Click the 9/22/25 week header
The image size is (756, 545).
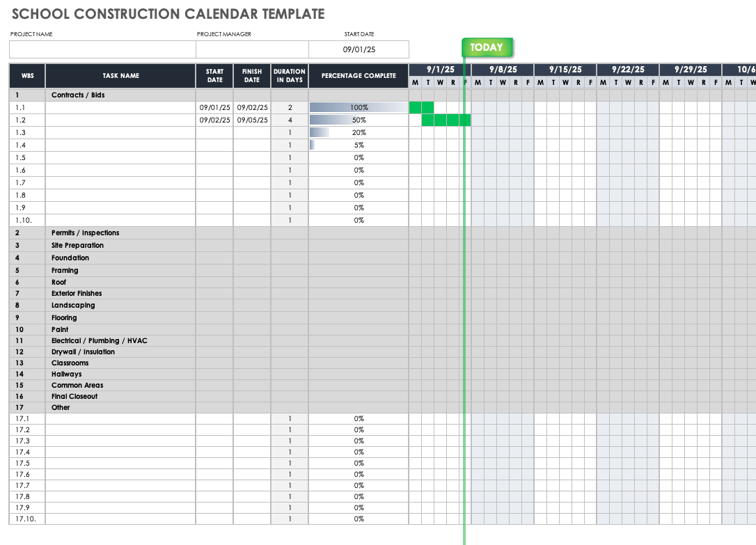pos(628,70)
